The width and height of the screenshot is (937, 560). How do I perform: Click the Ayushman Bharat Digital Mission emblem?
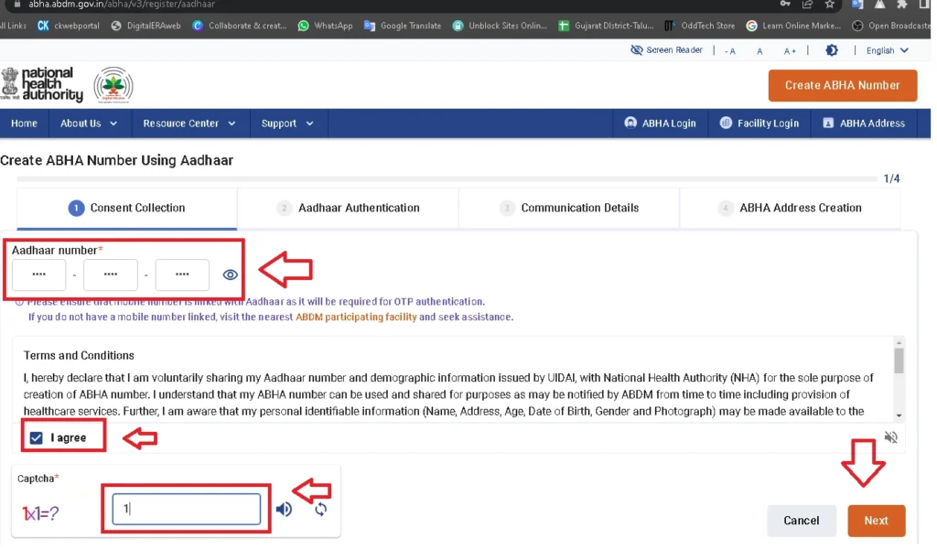click(x=113, y=85)
